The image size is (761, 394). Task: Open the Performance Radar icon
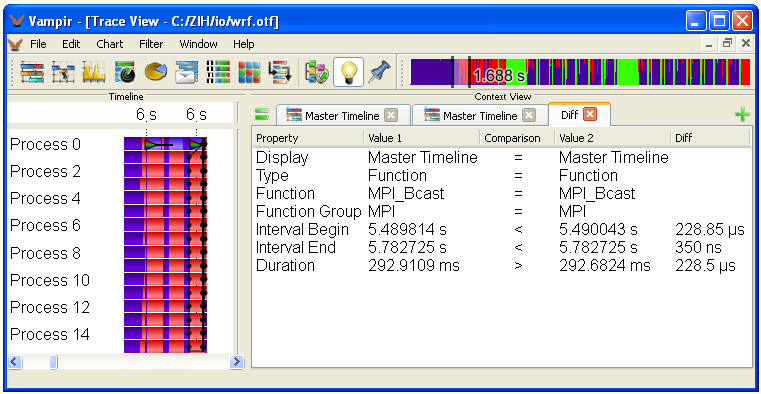pos(125,72)
